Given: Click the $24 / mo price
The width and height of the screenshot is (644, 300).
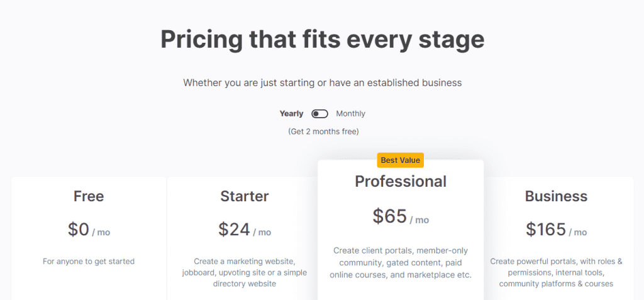Looking at the screenshot, I should 245,230.
